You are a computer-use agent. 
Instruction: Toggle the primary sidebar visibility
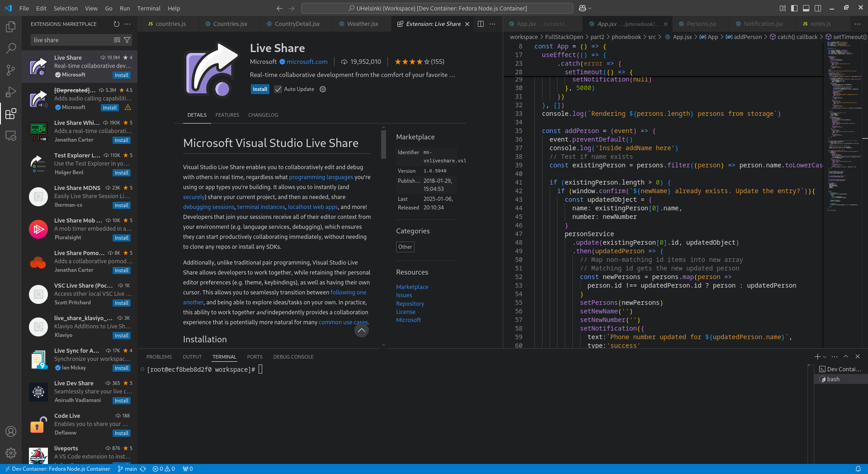(x=794, y=8)
